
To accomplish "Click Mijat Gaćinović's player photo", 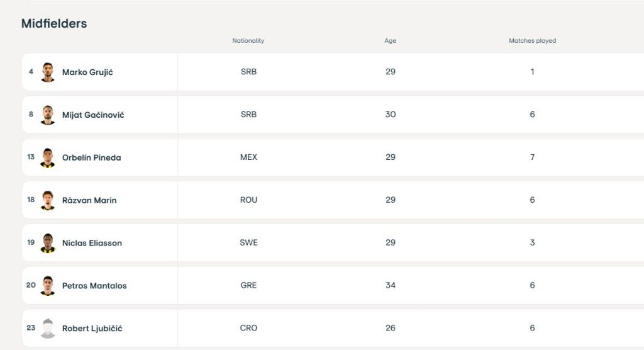I will pyautogui.click(x=48, y=115).
